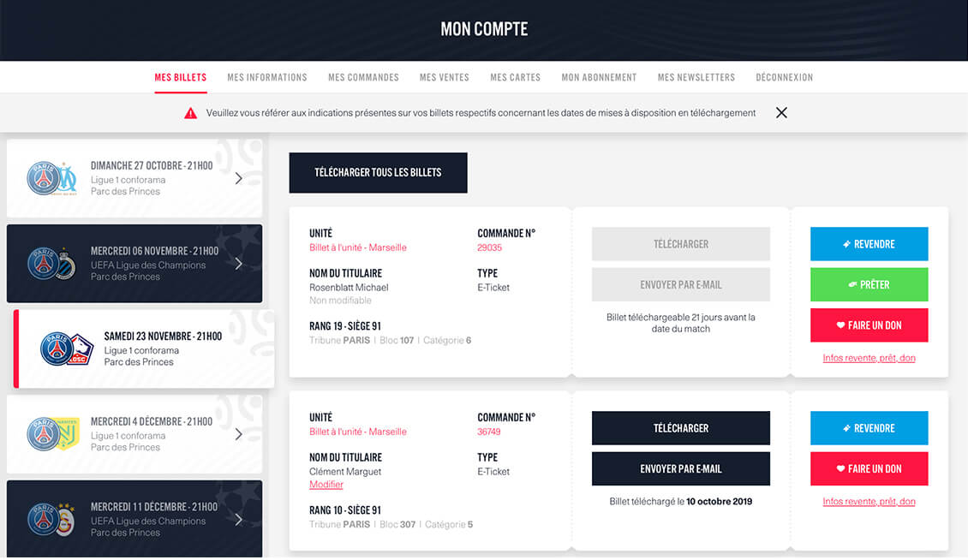968x560 pixels.
Task: Open the 11 Décembre match chevron
Action: pyautogui.click(x=238, y=520)
